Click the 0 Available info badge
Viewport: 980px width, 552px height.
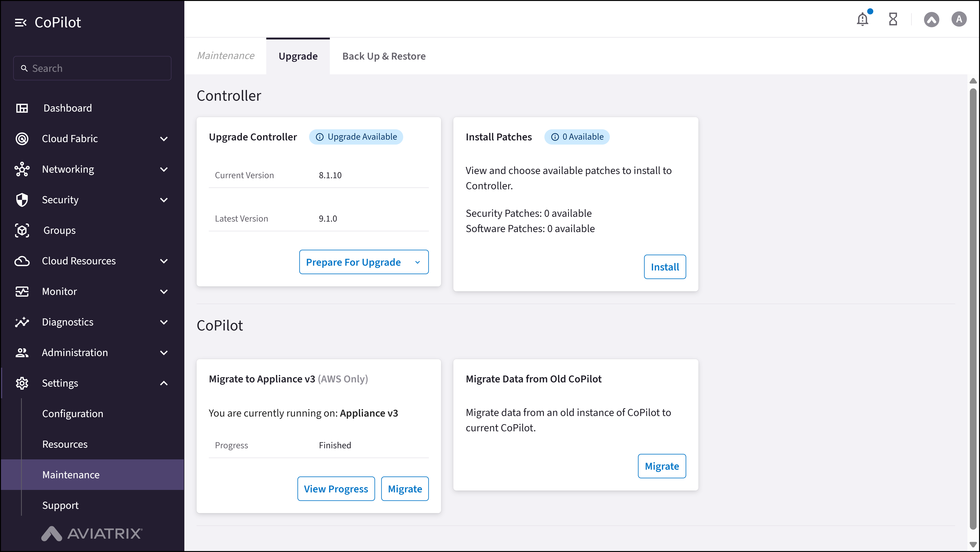pyautogui.click(x=577, y=137)
